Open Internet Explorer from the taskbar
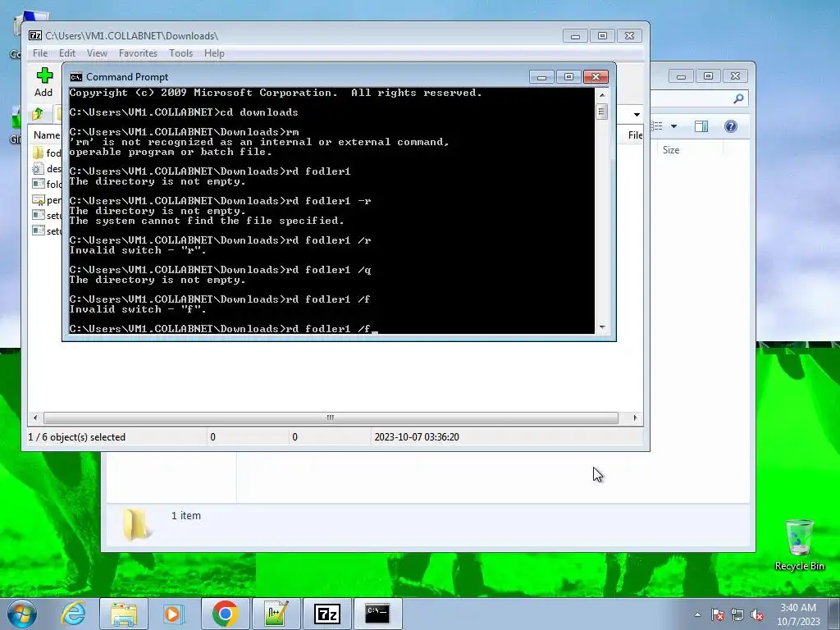The width and height of the screenshot is (840, 630). [x=73, y=614]
